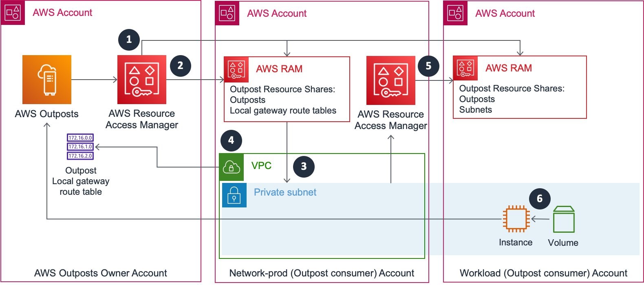
Task: Select the blue Private subnet lock icon
Action: tap(234, 195)
